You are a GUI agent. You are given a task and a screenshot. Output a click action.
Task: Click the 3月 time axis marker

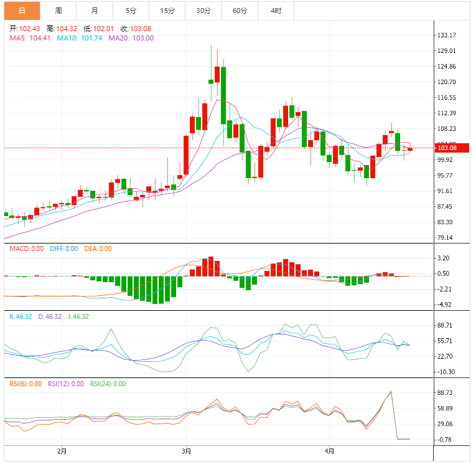pos(186,452)
